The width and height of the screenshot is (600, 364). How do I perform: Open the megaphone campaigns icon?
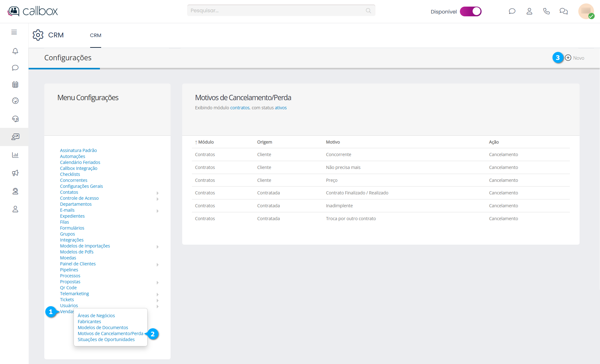click(15, 173)
